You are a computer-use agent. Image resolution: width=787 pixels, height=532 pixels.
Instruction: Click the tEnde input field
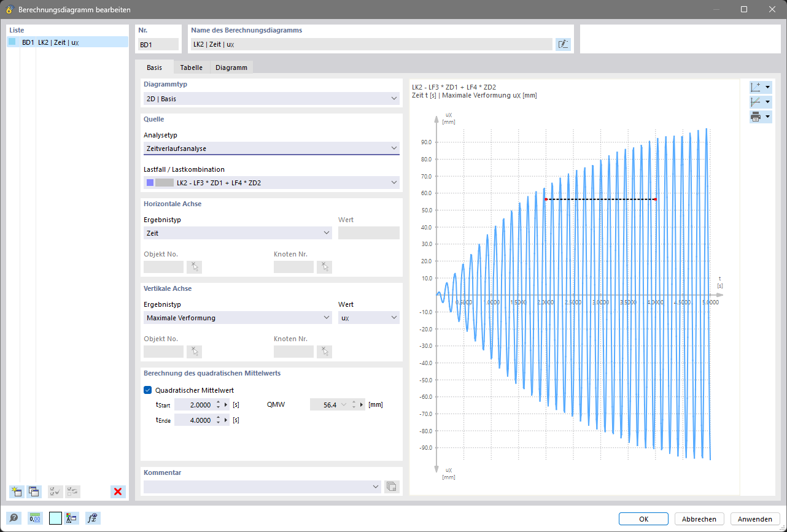point(194,420)
